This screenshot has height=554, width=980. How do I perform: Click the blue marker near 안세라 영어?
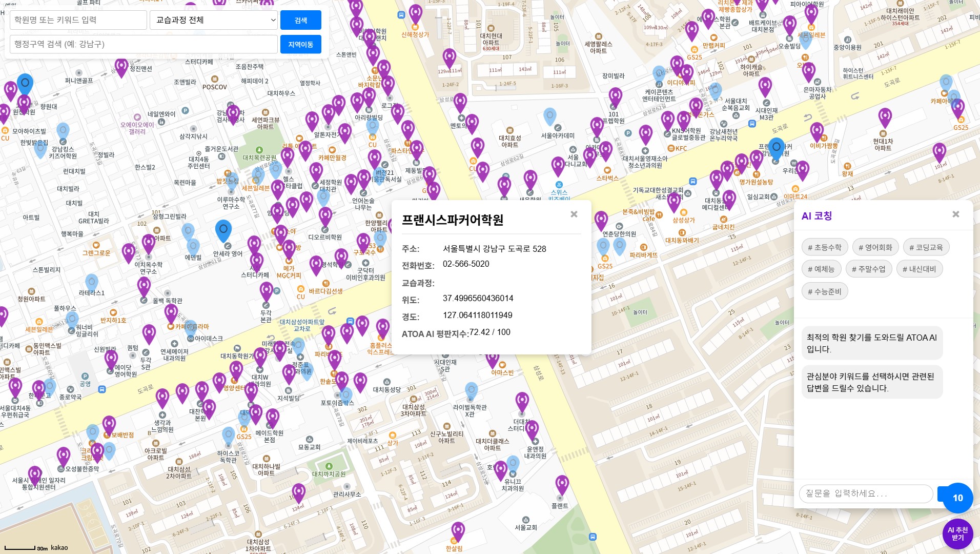pos(223,230)
